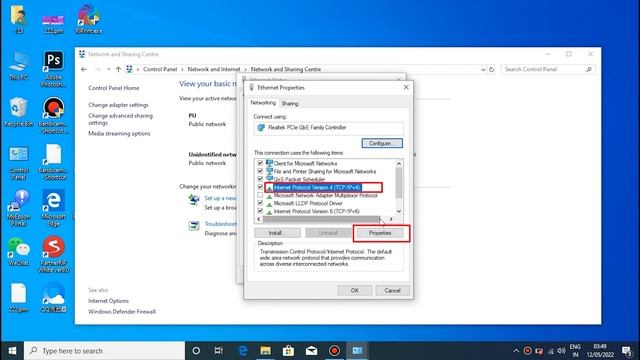This screenshot has width=640, height=360.
Task: Close Ethernet Properties dialog
Action: (406, 87)
